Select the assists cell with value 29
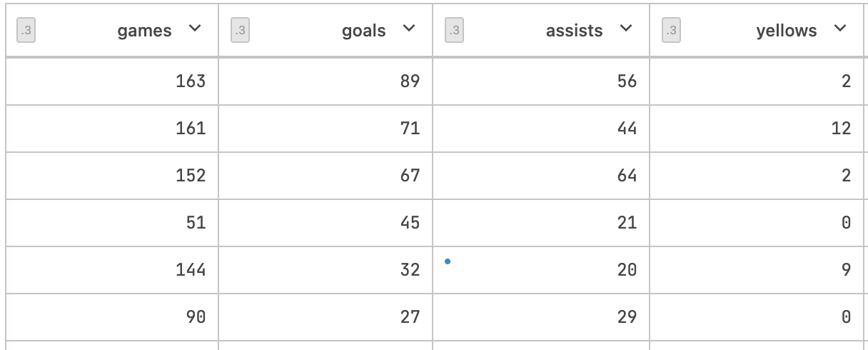The height and width of the screenshot is (350, 868). pos(627,317)
